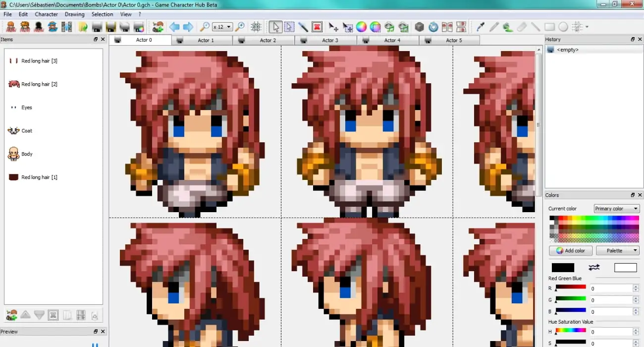Open the File menu
The image size is (644, 347).
[x=8, y=14]
